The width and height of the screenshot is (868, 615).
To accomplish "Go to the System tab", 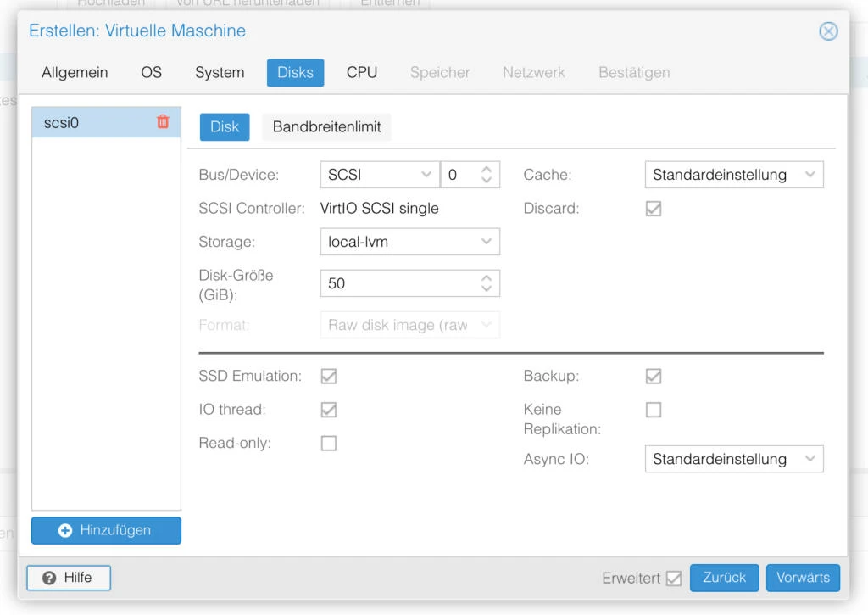I will coord(220,73).
